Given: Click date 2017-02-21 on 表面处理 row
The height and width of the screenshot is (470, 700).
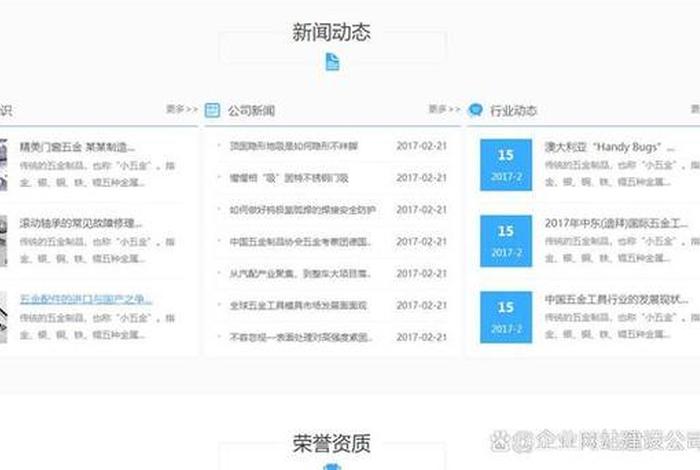Looking at the screenshot, I should [421, 337].
